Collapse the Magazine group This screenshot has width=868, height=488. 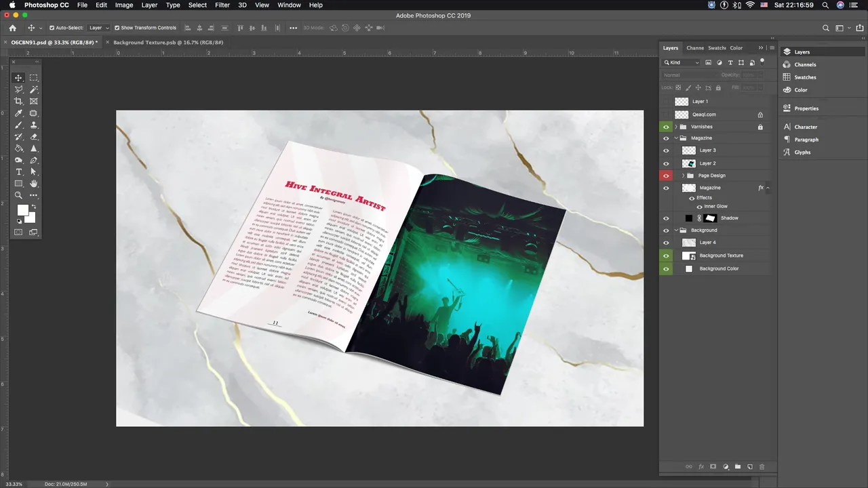click(x=675, y=138)
